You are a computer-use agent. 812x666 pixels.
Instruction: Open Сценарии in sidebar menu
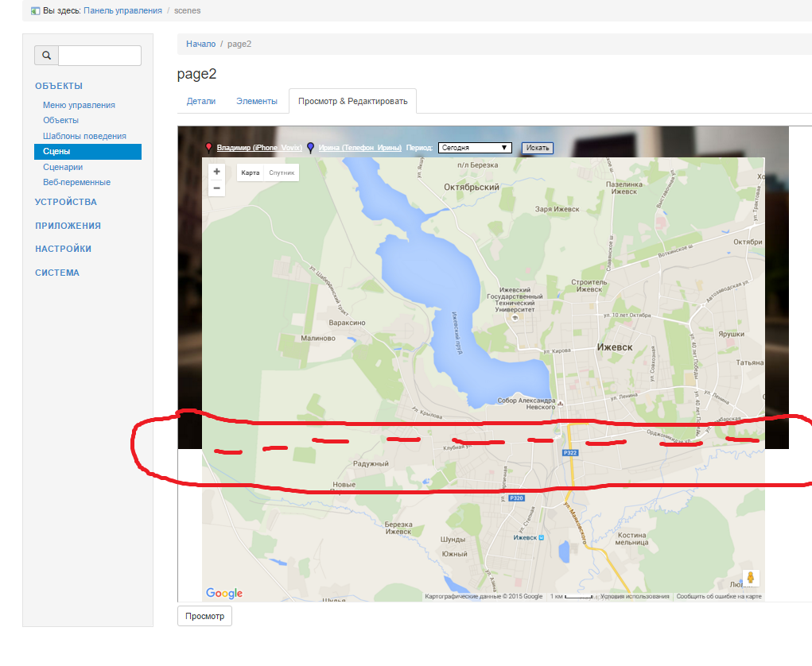[63, 167]
